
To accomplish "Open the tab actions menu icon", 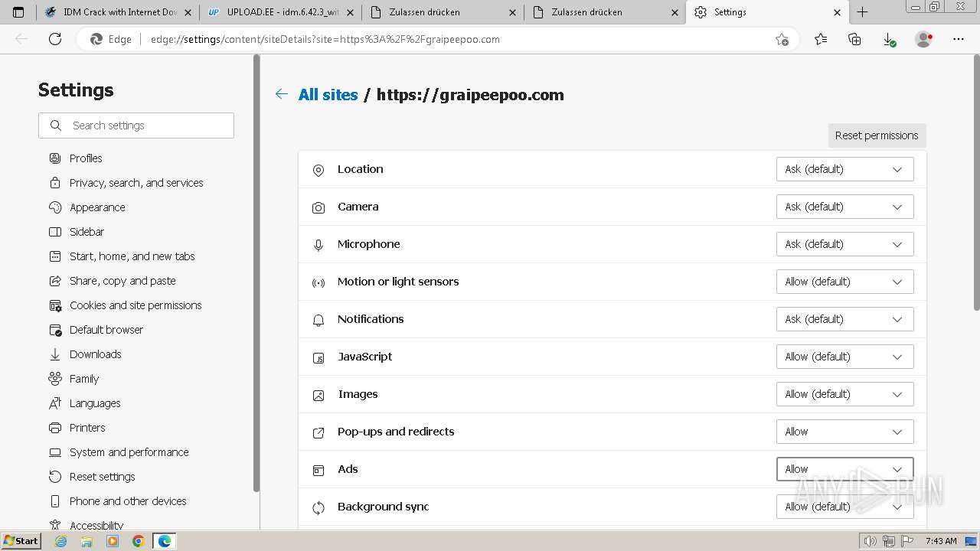I will [18, 12].
